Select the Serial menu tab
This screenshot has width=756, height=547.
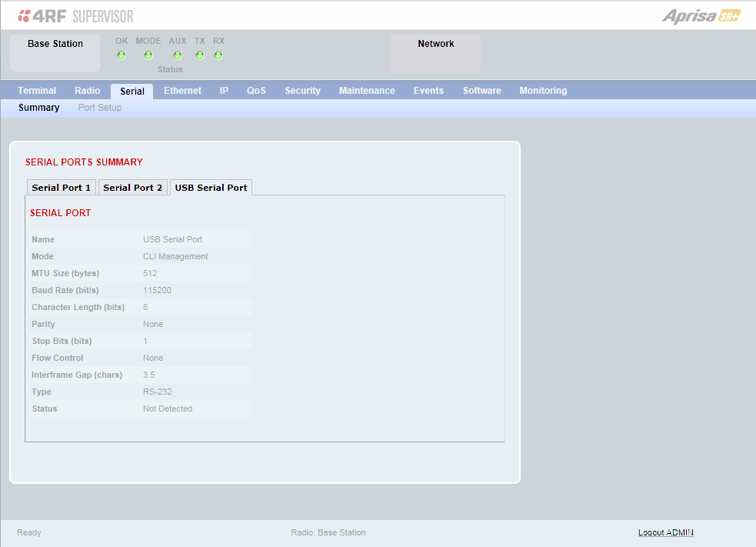[132, 91]
